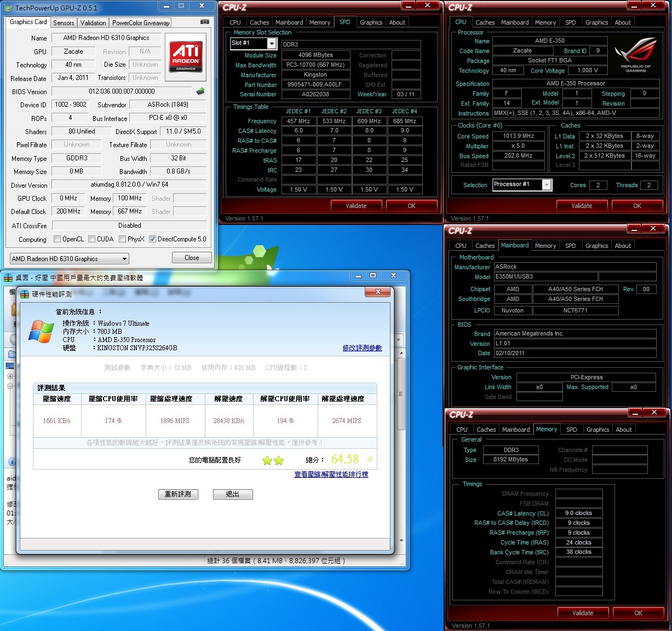The image size is (672, 631).
Task: Click the 8192 MBytes memory size field
Action: [510, 460]
